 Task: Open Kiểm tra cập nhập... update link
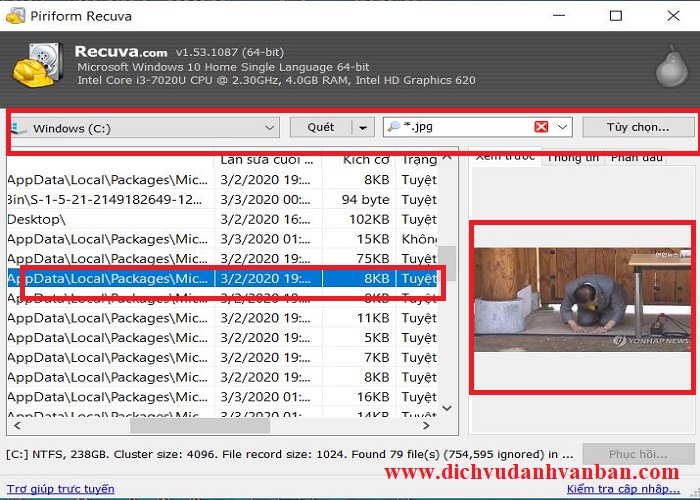(x=623, y=489)
